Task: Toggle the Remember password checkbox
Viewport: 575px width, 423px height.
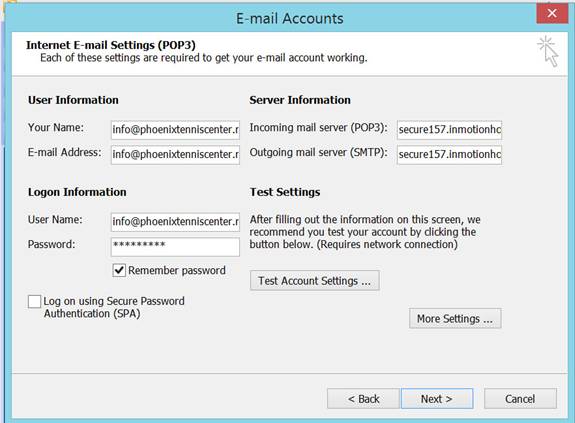Action: click(119, 271)
